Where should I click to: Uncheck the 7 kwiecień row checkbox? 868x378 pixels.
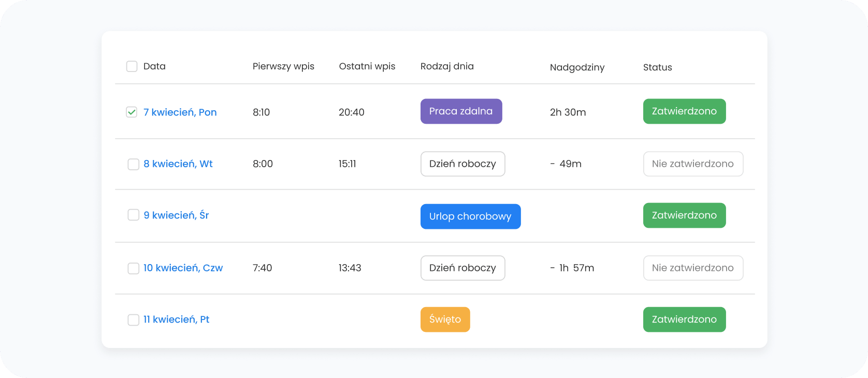(x=132, y=112)
